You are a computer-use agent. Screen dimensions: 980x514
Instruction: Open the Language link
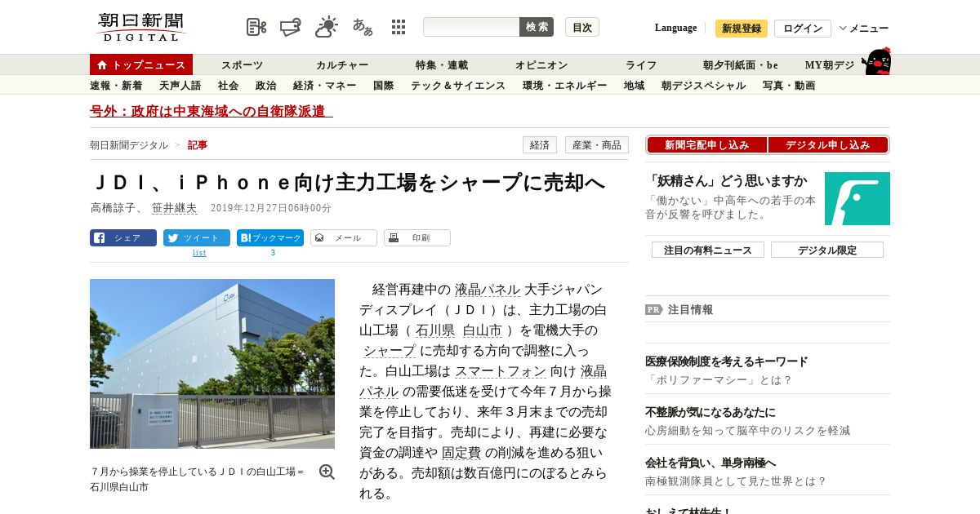(675, 28)
